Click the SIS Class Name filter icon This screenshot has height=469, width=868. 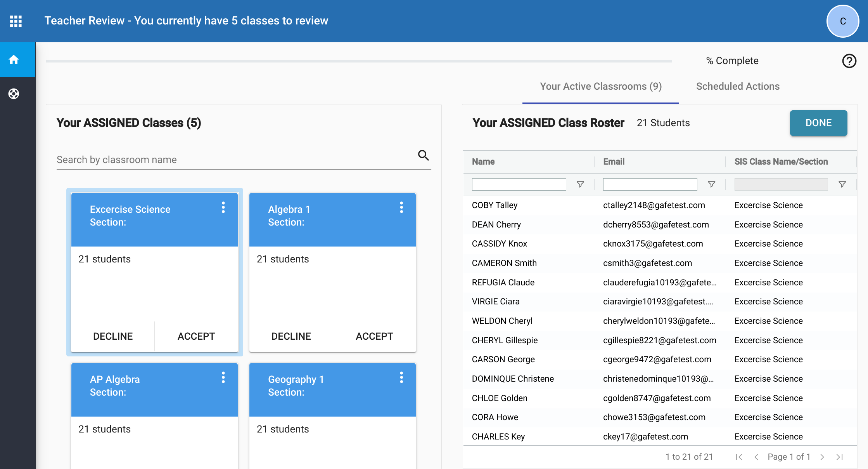(x=842, y=184)
